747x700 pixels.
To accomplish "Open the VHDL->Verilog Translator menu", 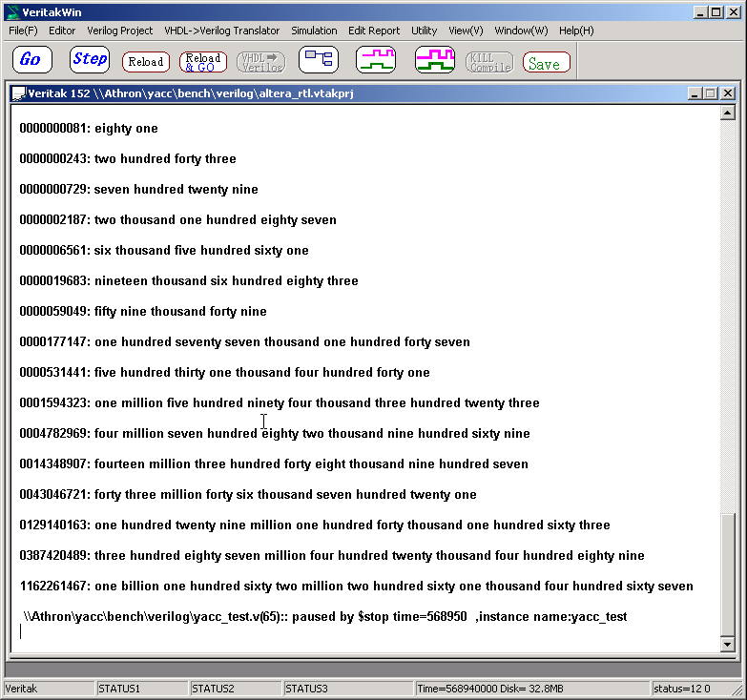I will pyautogui.click(x=222, y=31).
